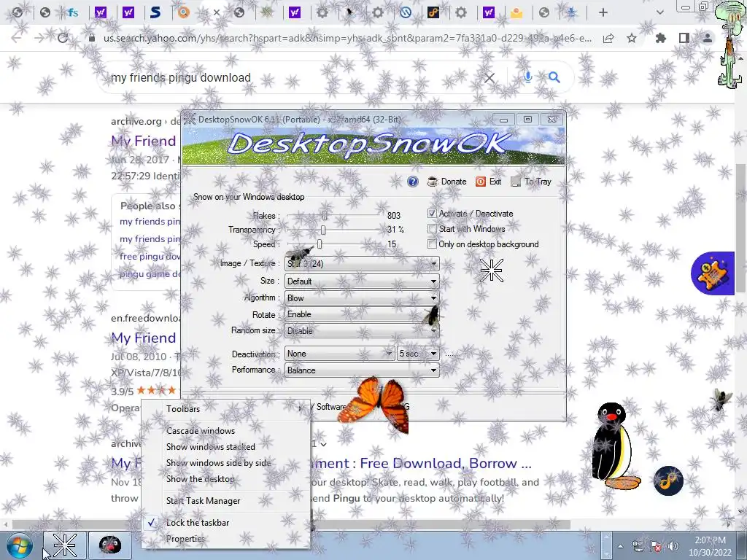This screenshot has width=747, height=560.
Task: Click the Donate label
Action: [x=454, y=182]
